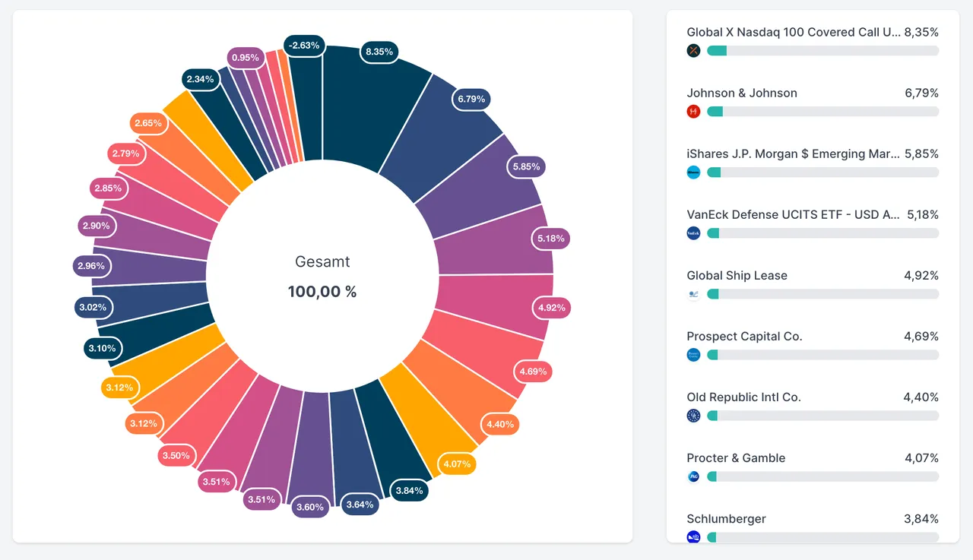Viewport: 973px width, 560px height.
Task: Click the Gesamt label in donut center
Action: [x=322, y=262]
